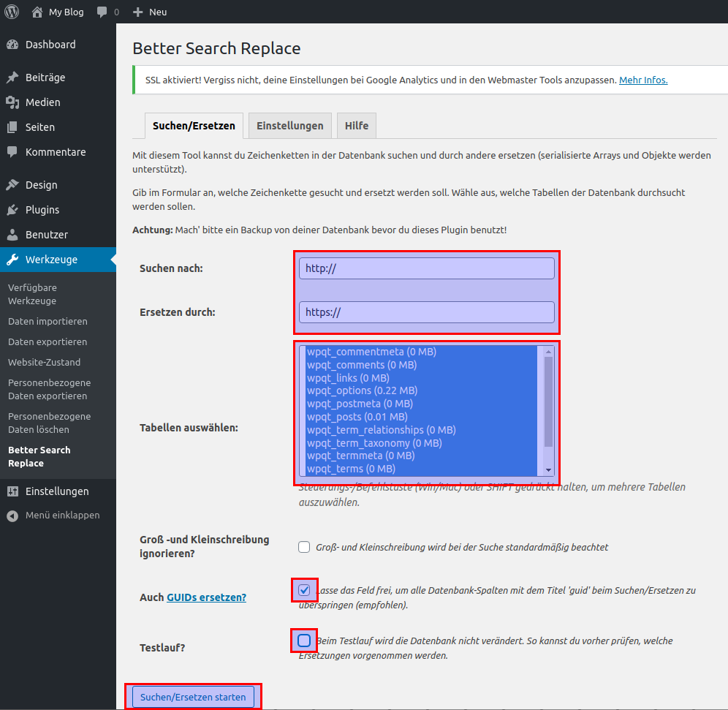Viewport: 728px width, 710px height.
Task: Open the Werkzeuge menu label
Action: (52, 260)
